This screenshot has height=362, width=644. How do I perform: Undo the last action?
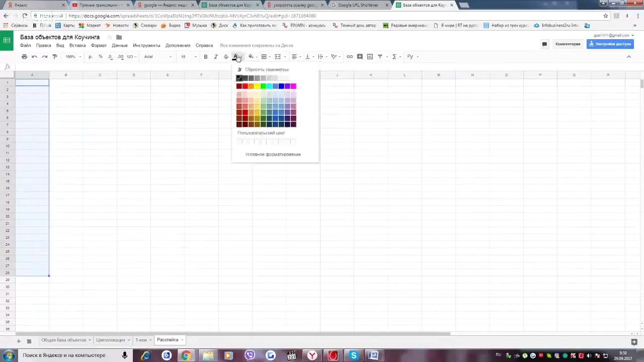(x=34, y=57)
